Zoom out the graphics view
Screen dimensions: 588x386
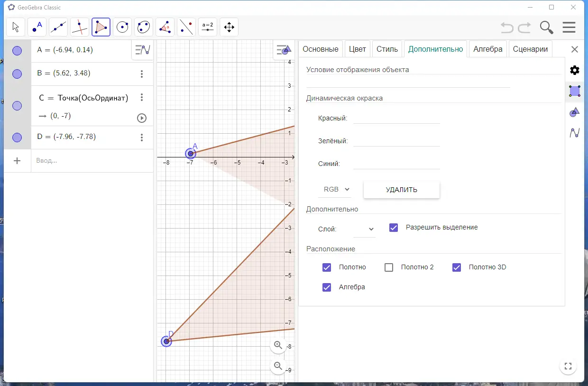278,366
